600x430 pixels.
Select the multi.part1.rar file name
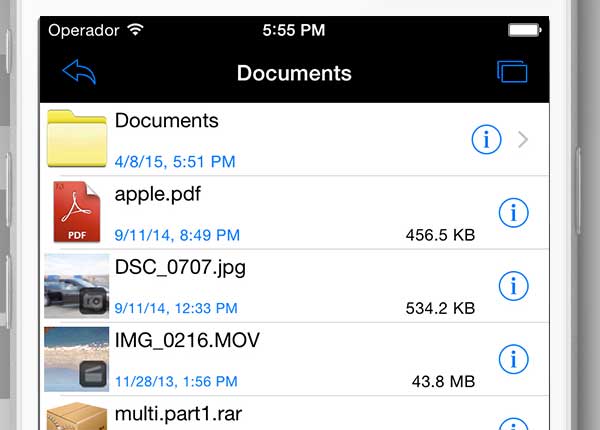click(x=178, y=413)
